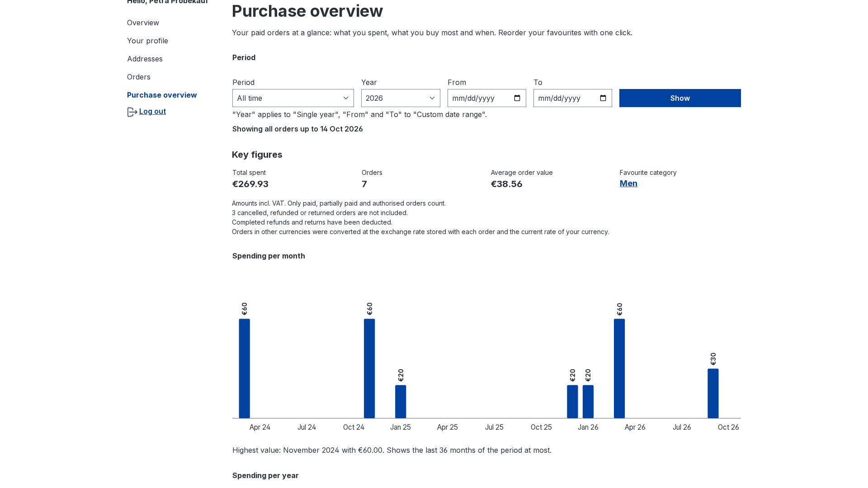Image resolution: width=868 pixels, height=488 pixels.
Task: Open the To date calendar picker icon
Action: click(x=603, y=98)
